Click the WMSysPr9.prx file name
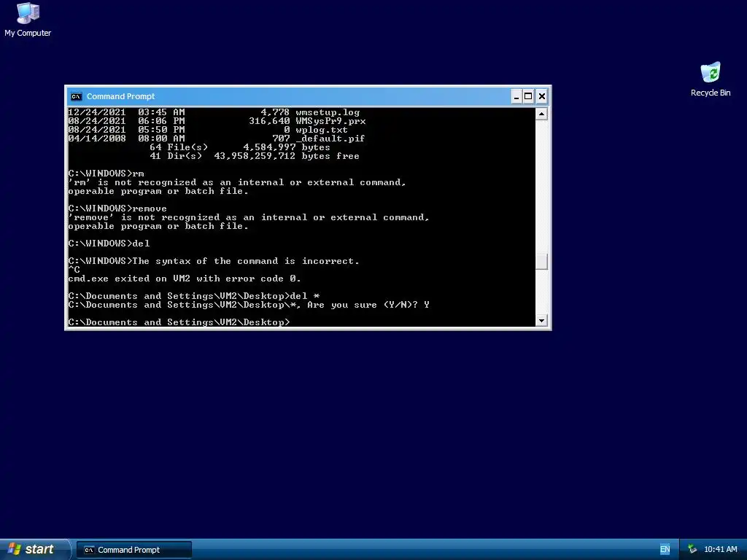Screen dimensions: 747x560 [x=330, y=121]
